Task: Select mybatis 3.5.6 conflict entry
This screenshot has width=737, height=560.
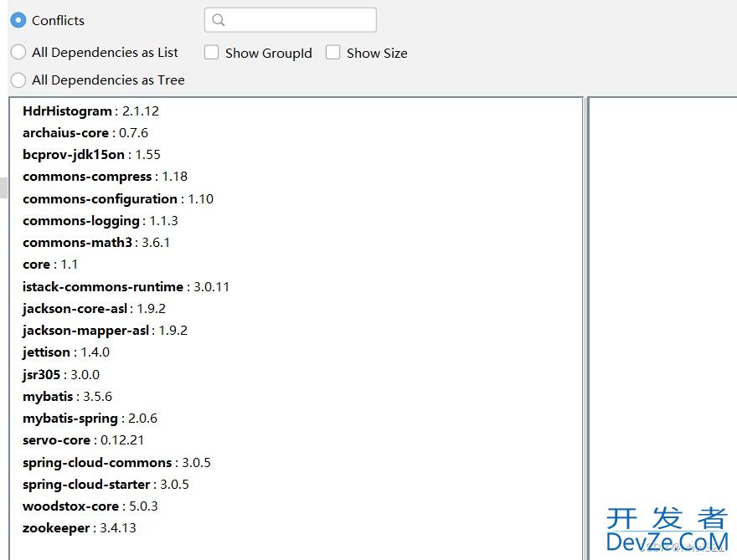Action: [67, 397]
